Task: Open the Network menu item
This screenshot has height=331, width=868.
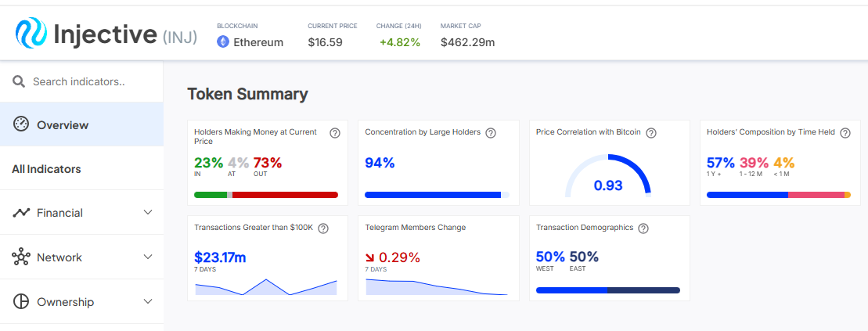Action: [81, 257]
